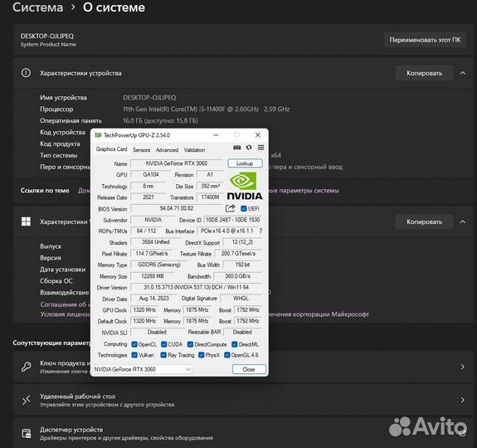Toggle the UEFI checkbox
This screenshot has width=477, height=448.
click(x=244, y=208)
